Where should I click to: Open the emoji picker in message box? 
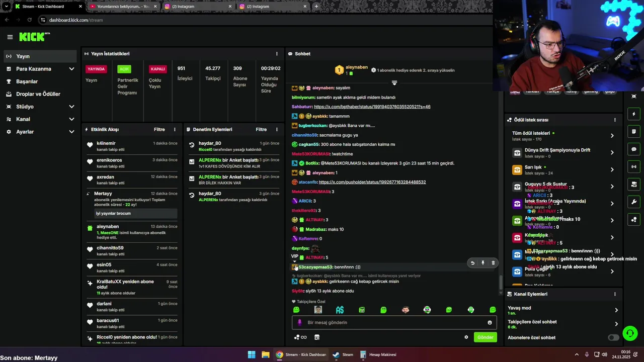(x=490, y=322)
